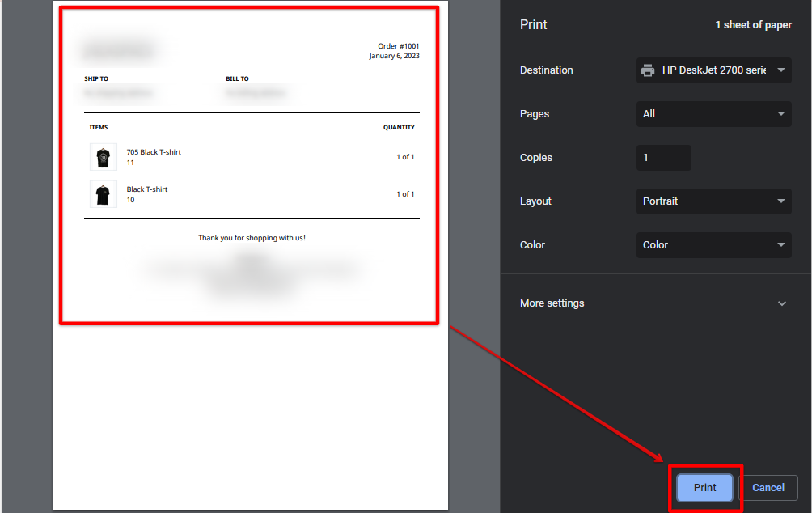Click the 705 Black T-shirt item name
The image size is (812, 513).
[154, 151]
